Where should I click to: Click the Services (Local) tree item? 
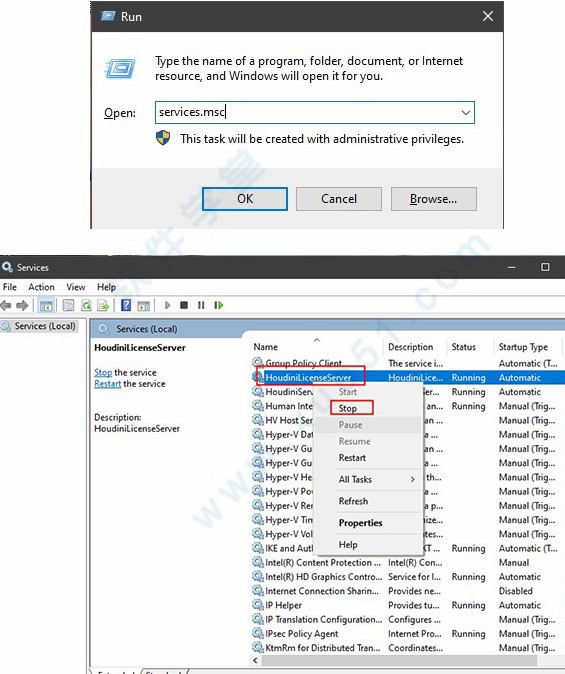click(x=45, y=326)
